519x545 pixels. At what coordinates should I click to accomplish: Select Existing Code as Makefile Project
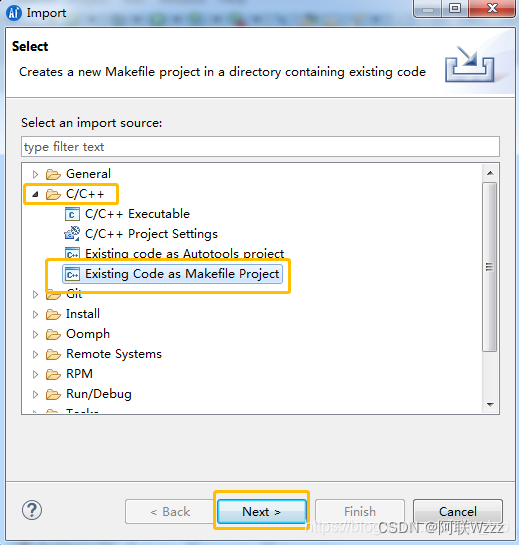pos(172,274)
